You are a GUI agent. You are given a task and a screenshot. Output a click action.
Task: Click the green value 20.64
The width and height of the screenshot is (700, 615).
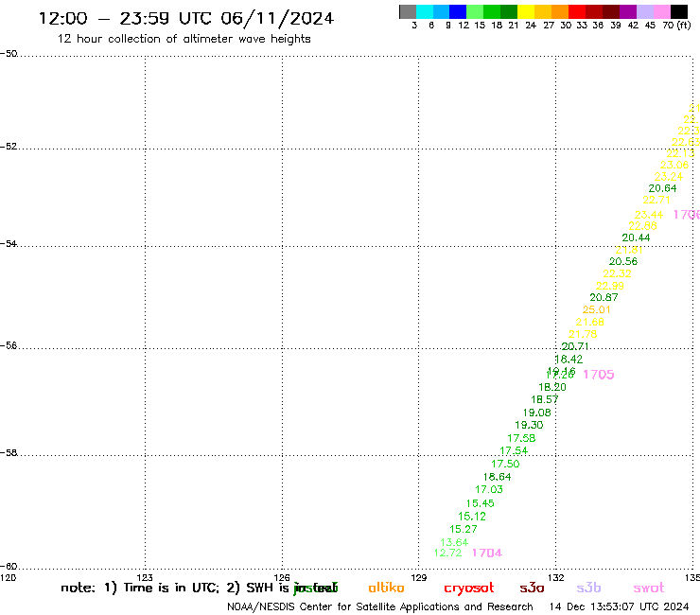point(663,188)
